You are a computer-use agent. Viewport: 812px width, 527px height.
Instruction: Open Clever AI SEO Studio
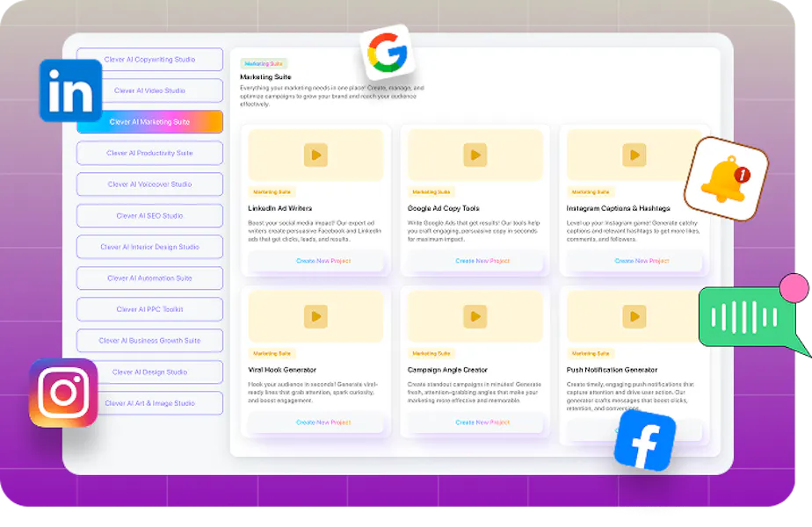point(149,215)
